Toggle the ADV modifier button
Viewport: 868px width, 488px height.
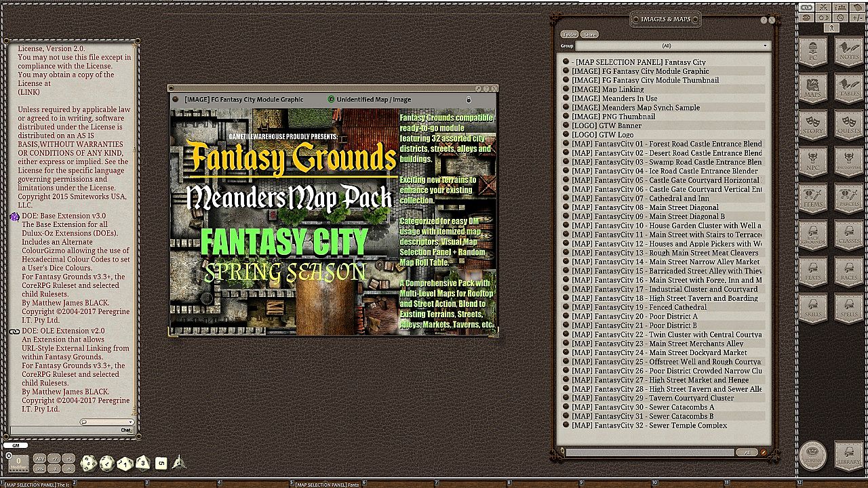(39, 458)
